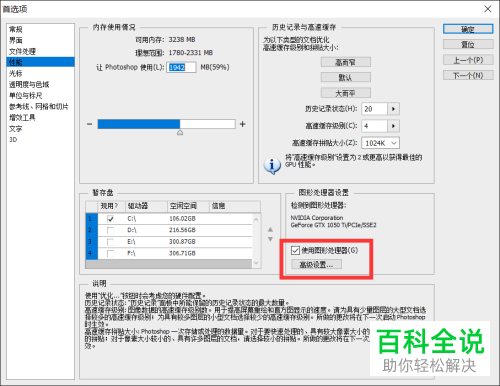Go to next page with 下一个(N)

468,75
